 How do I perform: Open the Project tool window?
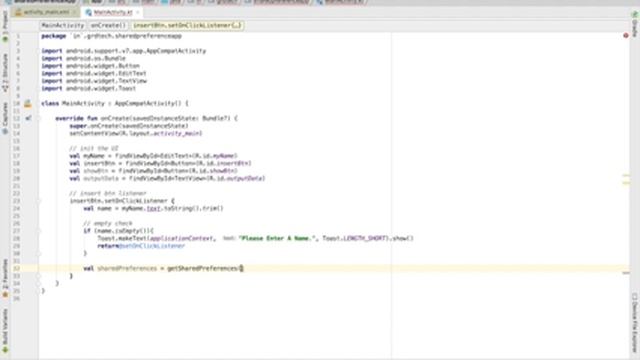coord(5,25)
